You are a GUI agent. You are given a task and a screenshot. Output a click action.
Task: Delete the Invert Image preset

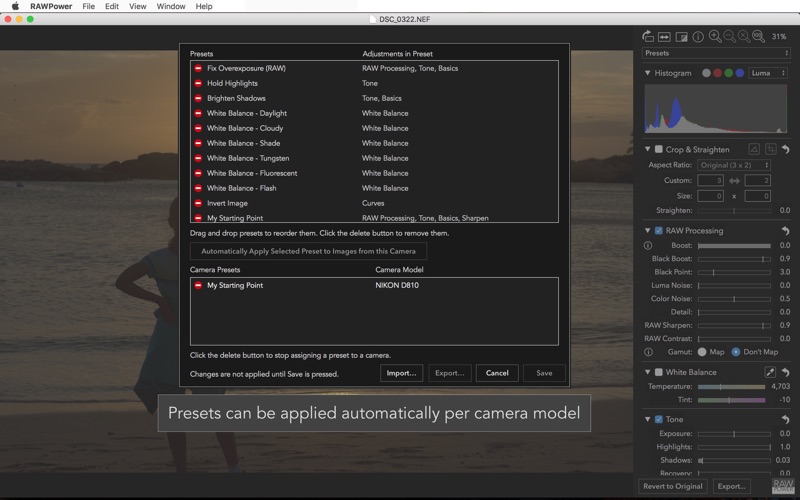coord(198,203)
